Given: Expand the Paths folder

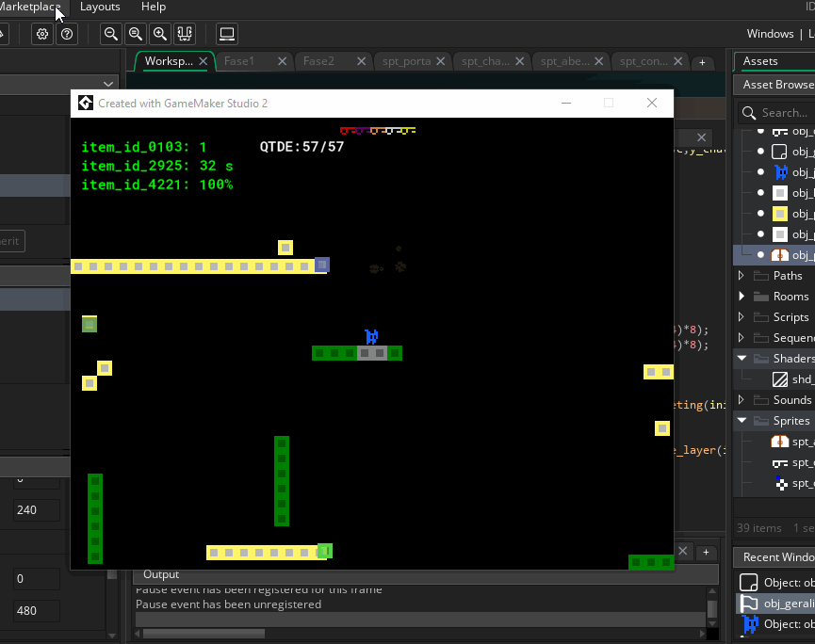Looking at the screenshot, I should coord(742,276).
